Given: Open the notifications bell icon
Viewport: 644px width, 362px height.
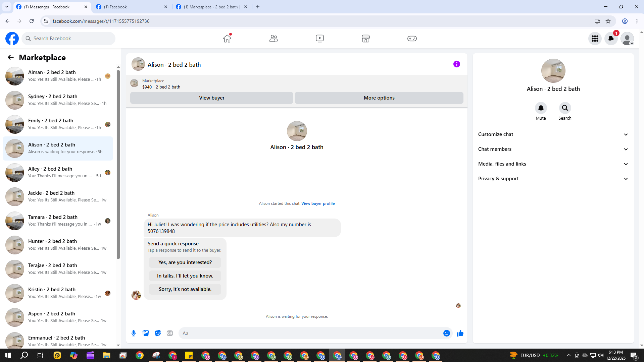Looking at the screenshot, I should (611, 39).
